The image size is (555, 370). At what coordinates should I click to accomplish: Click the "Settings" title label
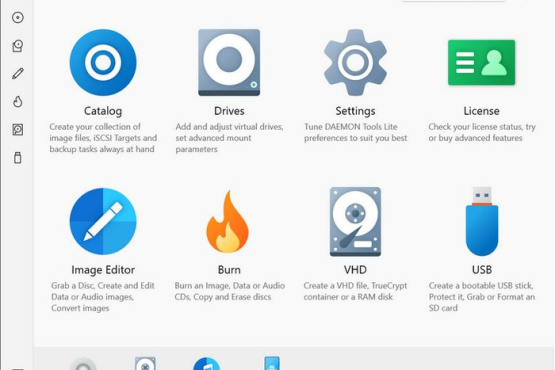tap(355, 111)
